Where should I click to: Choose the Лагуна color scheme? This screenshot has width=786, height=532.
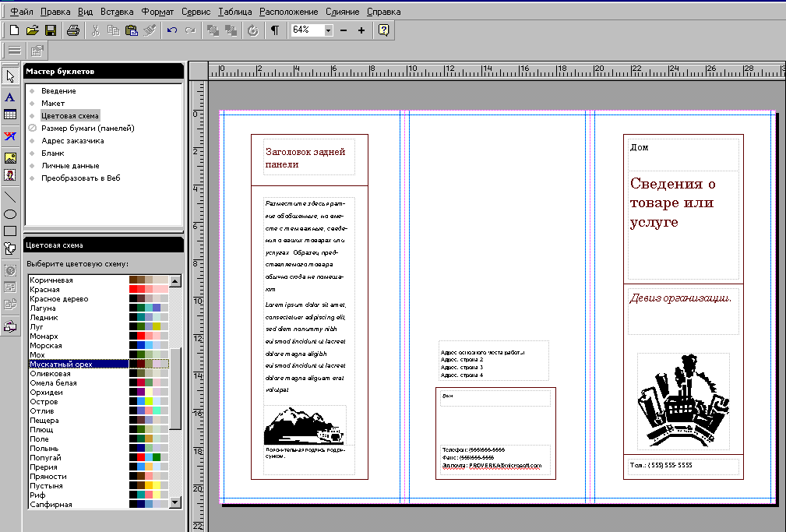[44, 308]
